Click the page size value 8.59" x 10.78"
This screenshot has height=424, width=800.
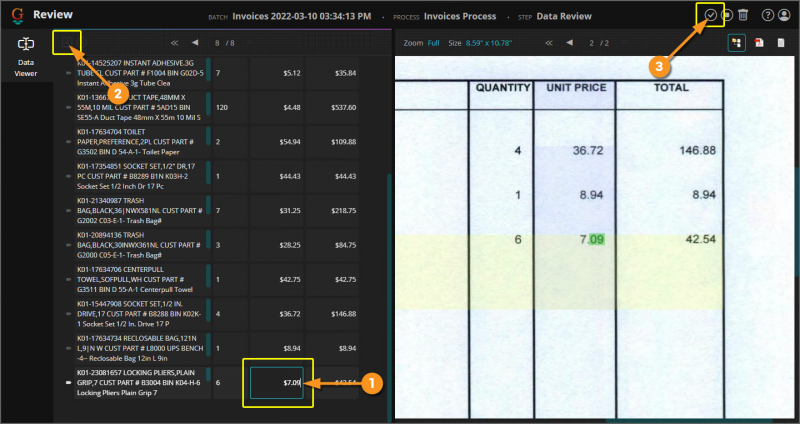tap(488, 43)
